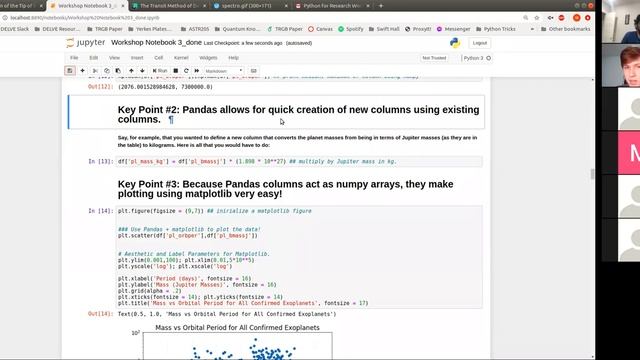
Task: Open the Messenger bookmark
Action: (453, 29)
